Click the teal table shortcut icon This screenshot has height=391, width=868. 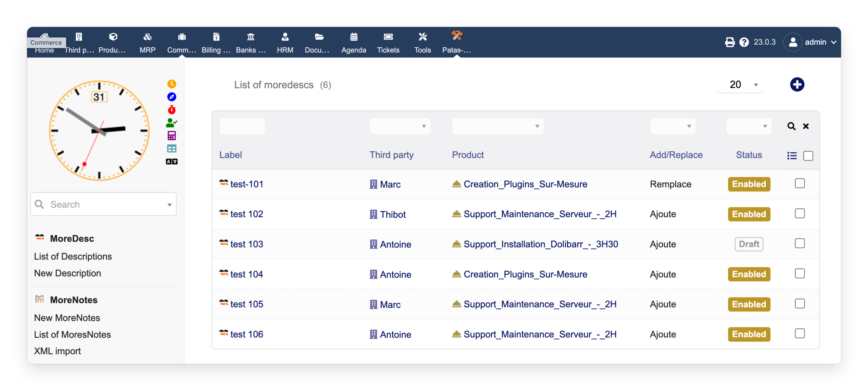[x=171, y=148]
